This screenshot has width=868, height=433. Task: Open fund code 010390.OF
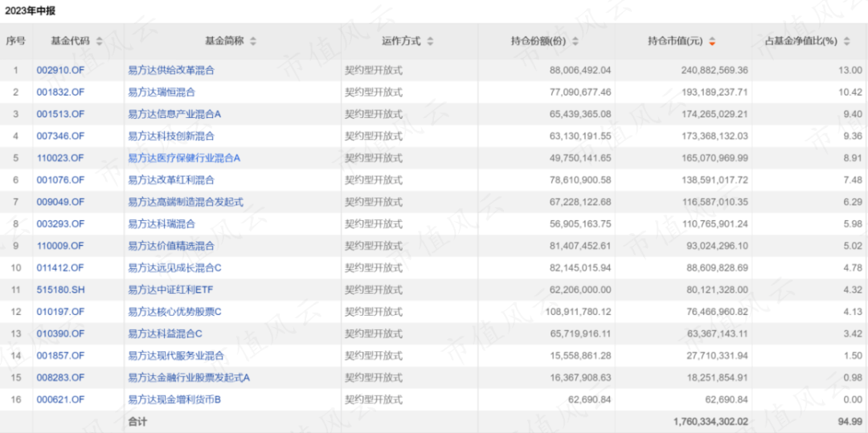pos(60,333)
